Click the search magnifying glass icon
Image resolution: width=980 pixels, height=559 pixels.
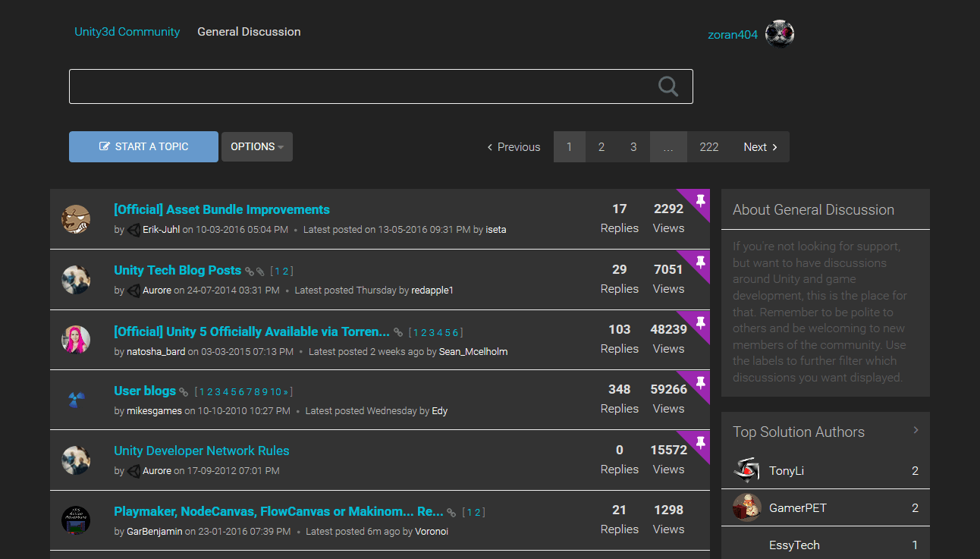coord(667,86)
